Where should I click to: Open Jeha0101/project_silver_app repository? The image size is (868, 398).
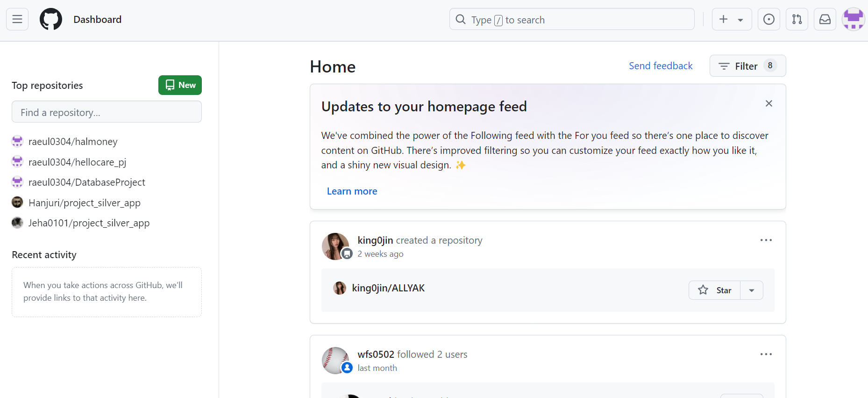tap(89, 223)
